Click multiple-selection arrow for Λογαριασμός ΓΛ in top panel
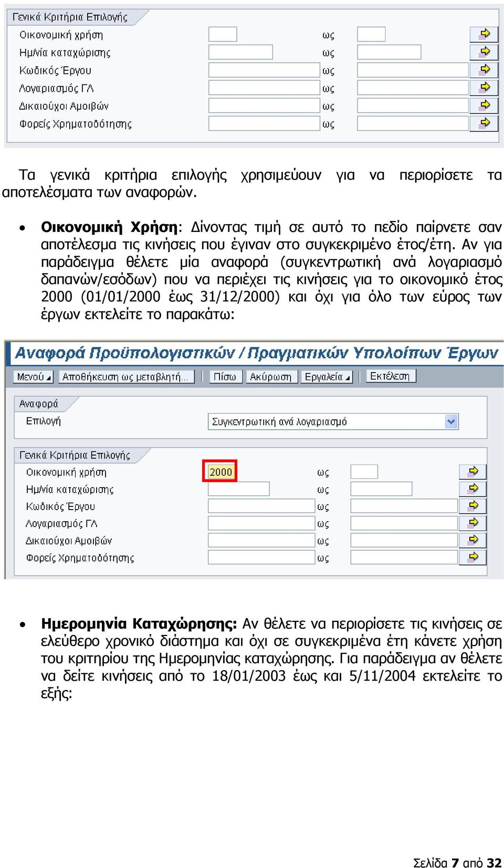The height and width of the screenshot is (868, 504). click(x=484, y=88)
